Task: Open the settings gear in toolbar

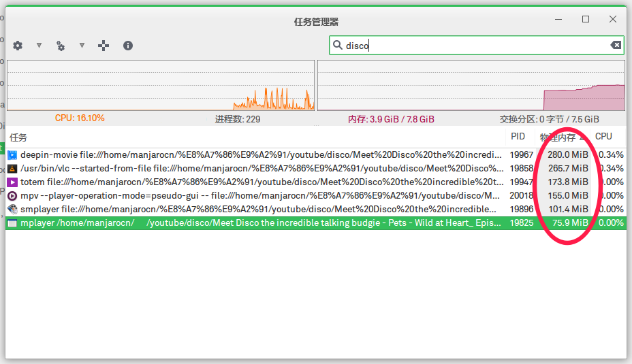Action: click(17, 46)
